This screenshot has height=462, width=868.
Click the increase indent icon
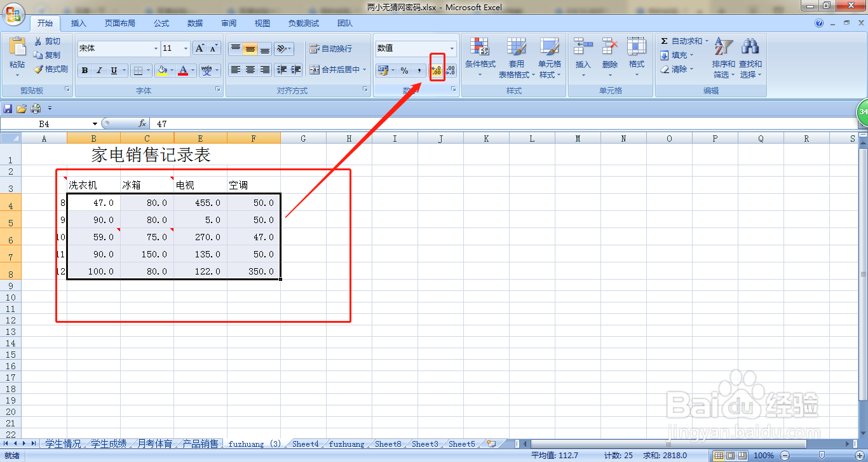click(295, 70)
